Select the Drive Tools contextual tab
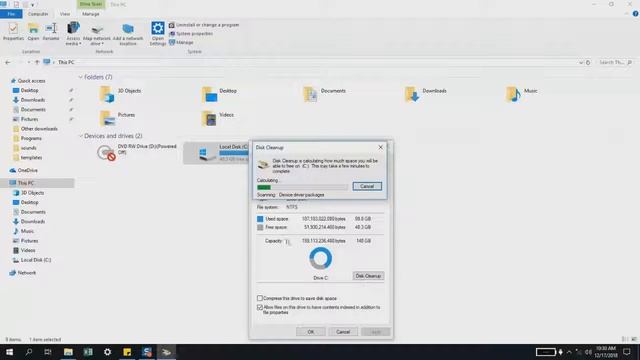This screenshot has height=360, width=640. point(91,4)
